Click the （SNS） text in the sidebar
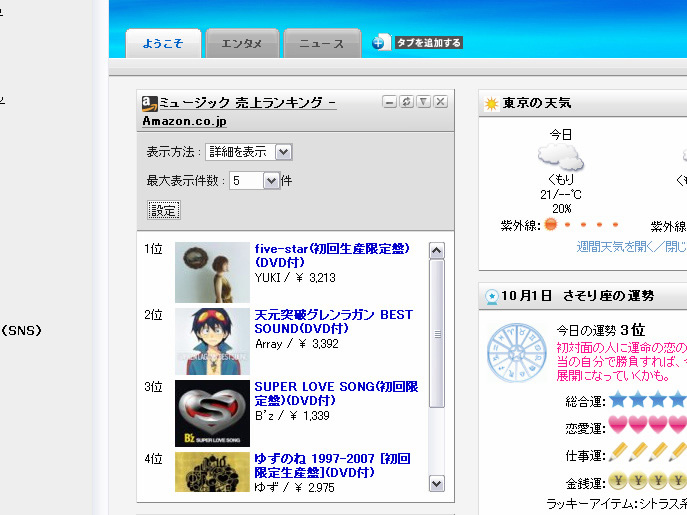This screenshot has width=687, height=515. pos(21,330)
